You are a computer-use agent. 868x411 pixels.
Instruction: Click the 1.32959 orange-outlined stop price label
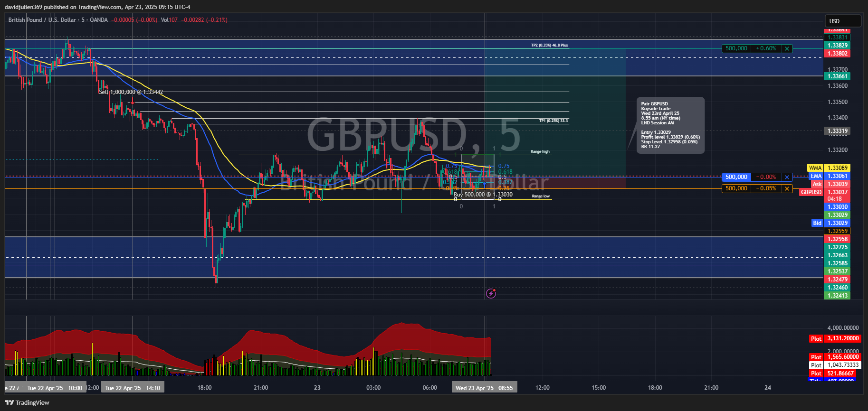pos(837,231)
